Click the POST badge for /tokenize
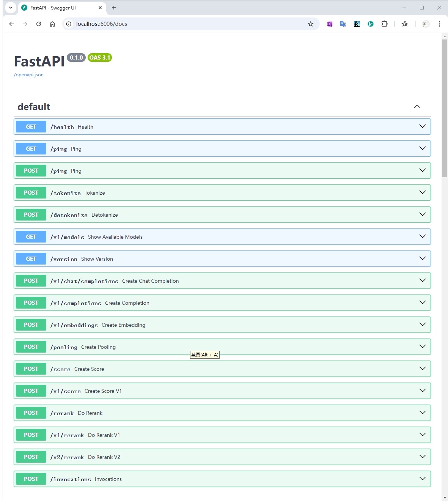 (31, 193)
